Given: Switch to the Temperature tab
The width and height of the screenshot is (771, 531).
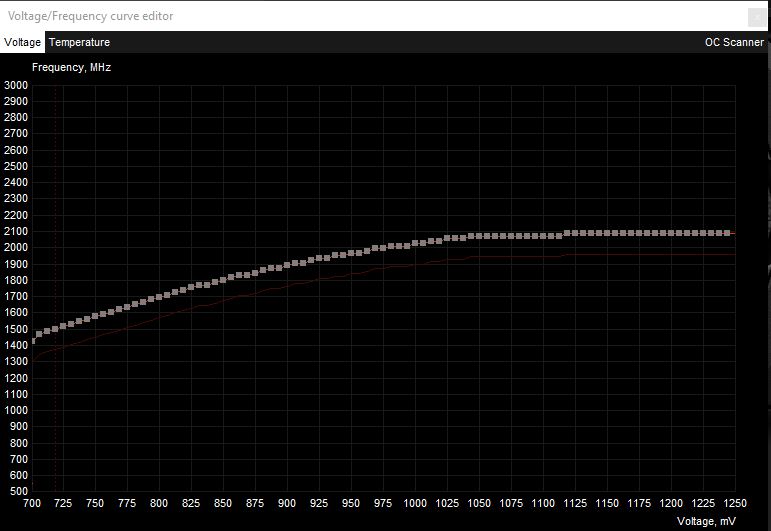Looking at the screenshot, I should point(79,42).
